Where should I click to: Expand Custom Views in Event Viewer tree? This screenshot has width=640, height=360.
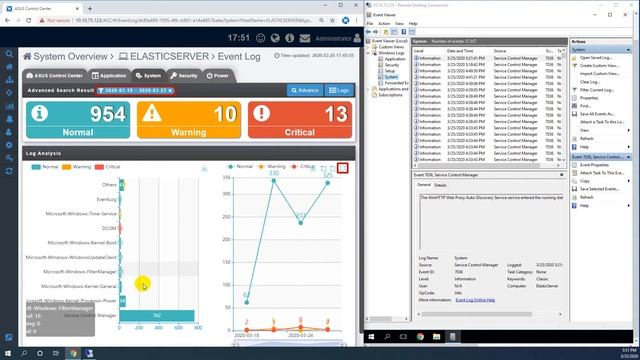[x=369, y=47]
